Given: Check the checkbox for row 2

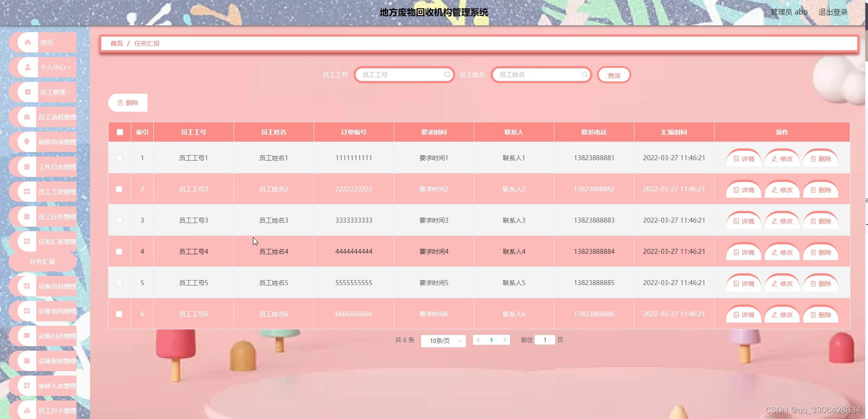Looking at the screenshot, I should point(119,189).
